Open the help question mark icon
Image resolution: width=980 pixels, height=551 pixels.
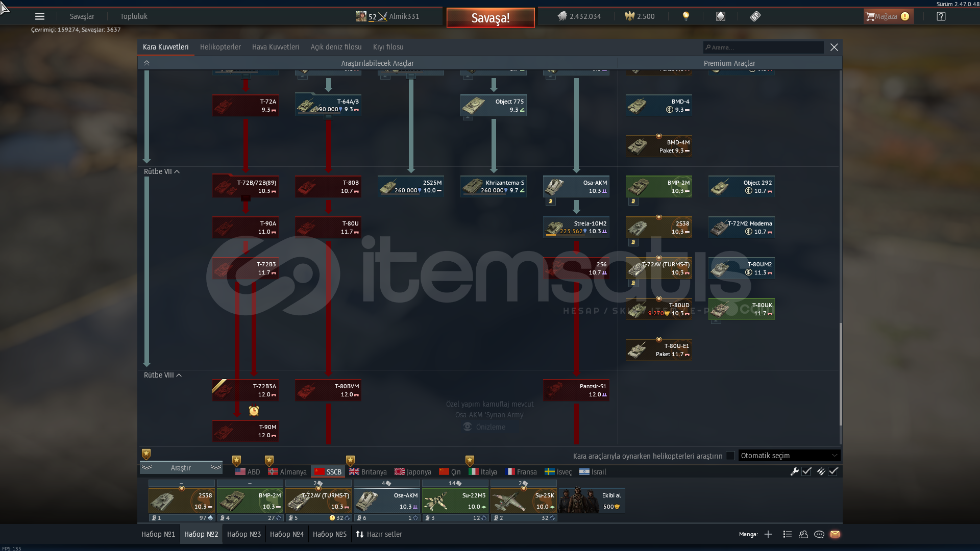pos(941,16)
